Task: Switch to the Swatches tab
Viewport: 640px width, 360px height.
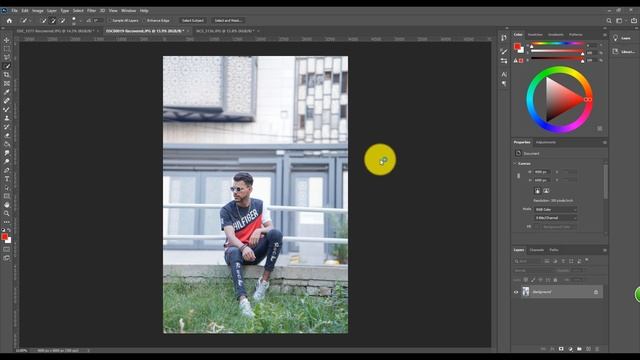Action: click(535, 35)
